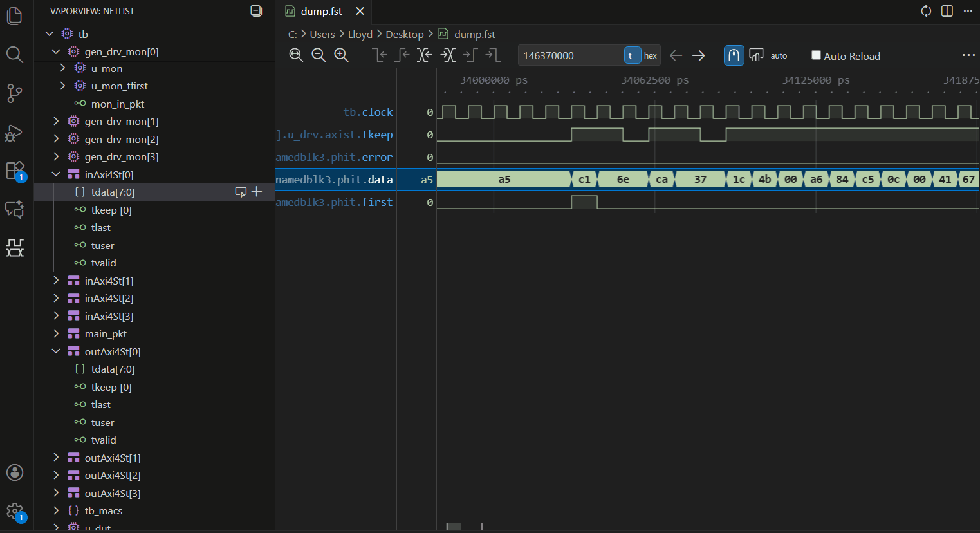Click the horizontal scrollbar thumb in waveform
This screenshot has width=980, height=533.
click(x=454, y=527)
